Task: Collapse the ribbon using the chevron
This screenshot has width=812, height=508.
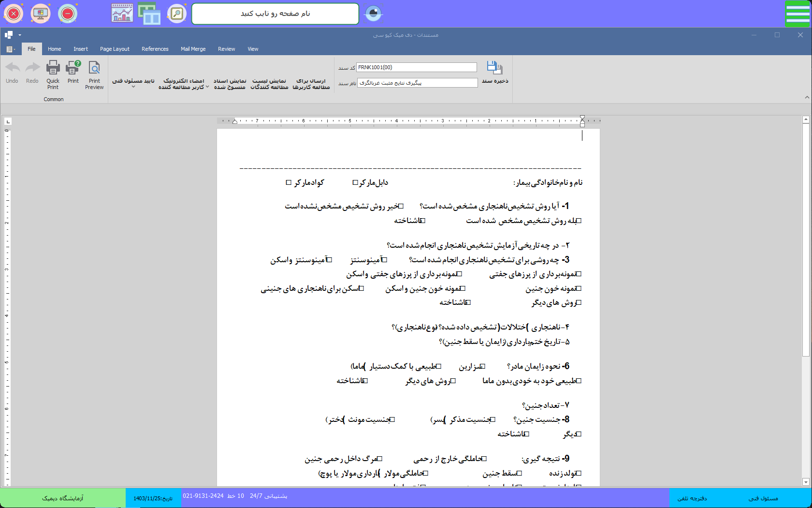Action: 807,97
